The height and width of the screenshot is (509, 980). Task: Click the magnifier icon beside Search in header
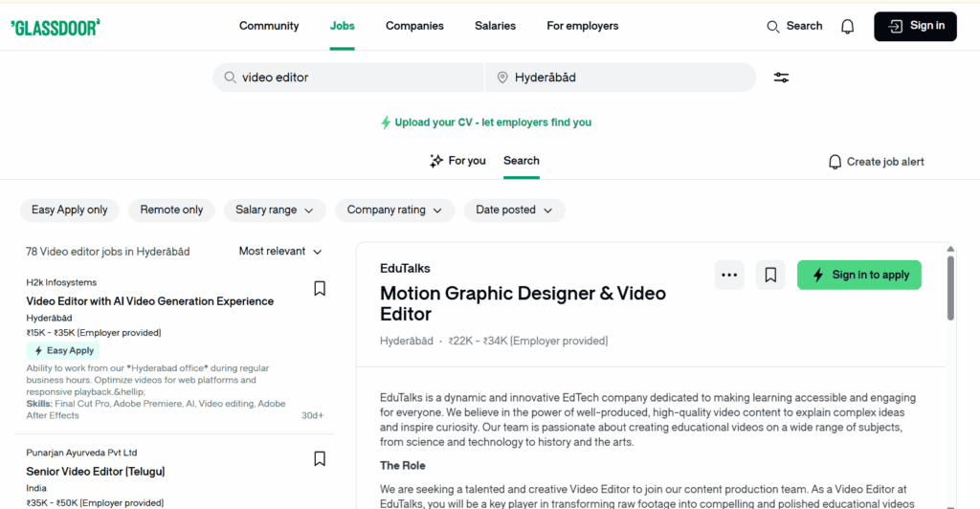click(772, 26)
